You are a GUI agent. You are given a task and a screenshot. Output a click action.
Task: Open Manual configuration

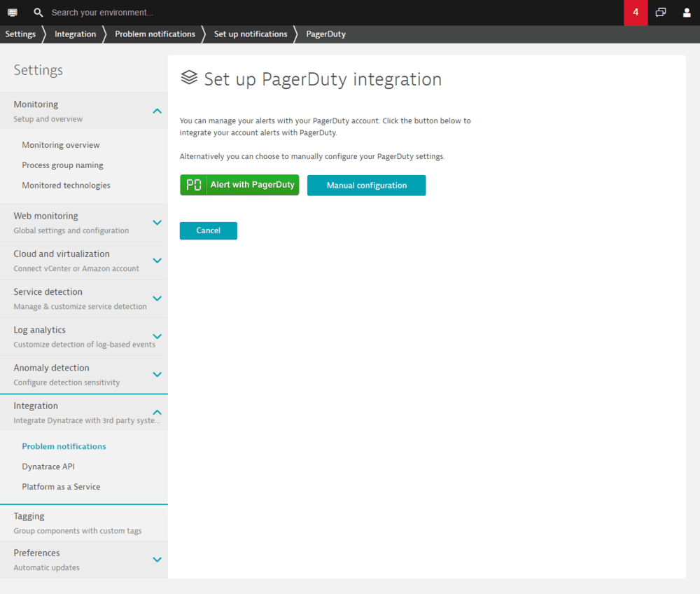[x=366, y=185]
